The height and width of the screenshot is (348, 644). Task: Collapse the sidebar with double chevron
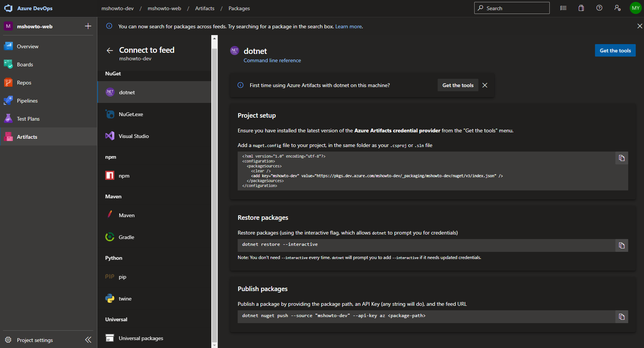88,340
